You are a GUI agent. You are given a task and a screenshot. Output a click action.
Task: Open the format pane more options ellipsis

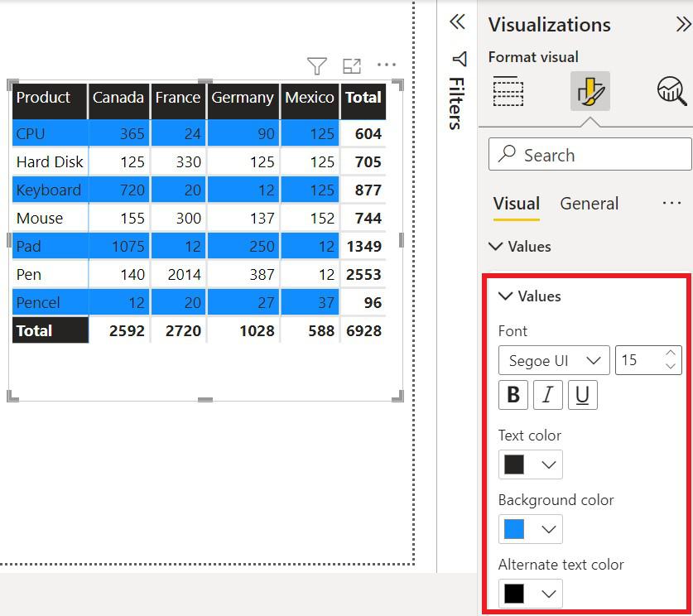pyautogui.click(x=671, y=204)
